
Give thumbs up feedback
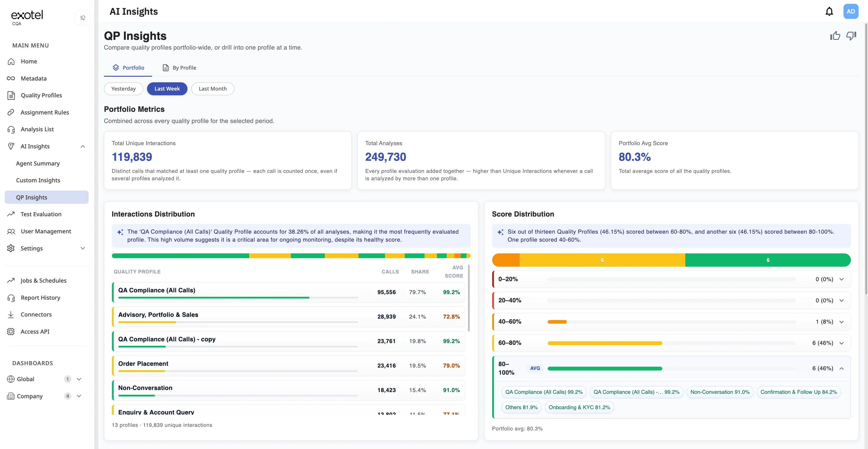click(x=835, y=36)
